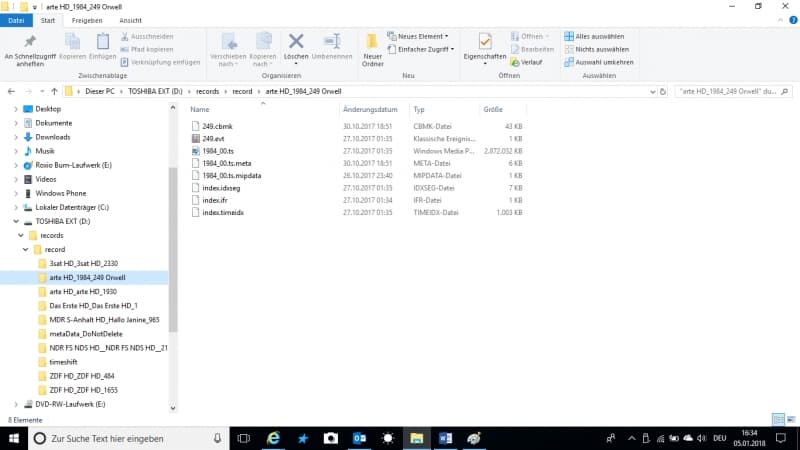Click TOSHIBA EXT (D:) breadcrumb
Viewport: 800px width, 450px height.
[155, 91]
